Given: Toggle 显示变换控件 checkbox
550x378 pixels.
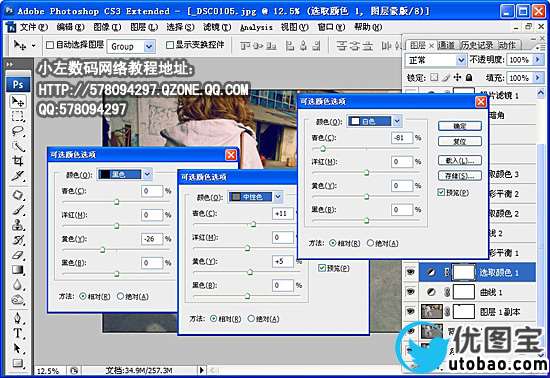Looking at the screenshot, I should point(170,45).
